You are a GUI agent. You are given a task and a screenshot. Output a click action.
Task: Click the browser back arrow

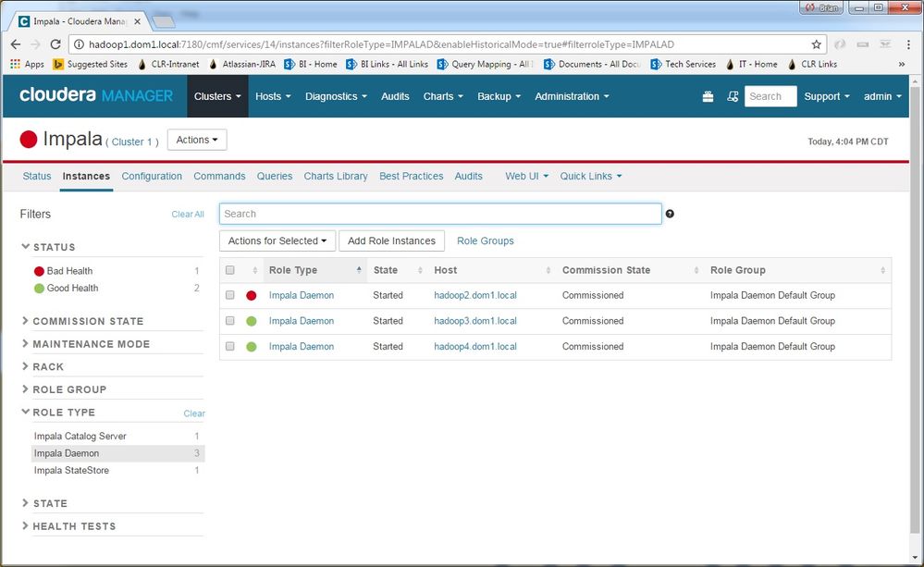tap(16, 44)
